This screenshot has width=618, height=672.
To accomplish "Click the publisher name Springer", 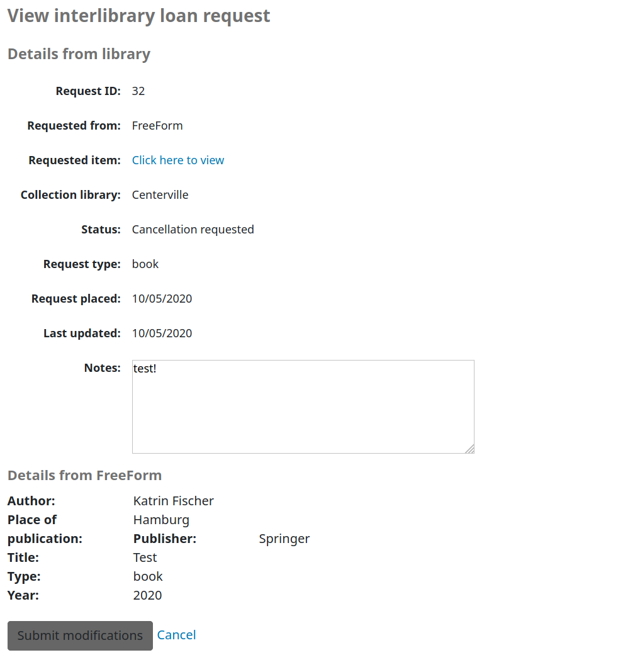I will point(284,539).
